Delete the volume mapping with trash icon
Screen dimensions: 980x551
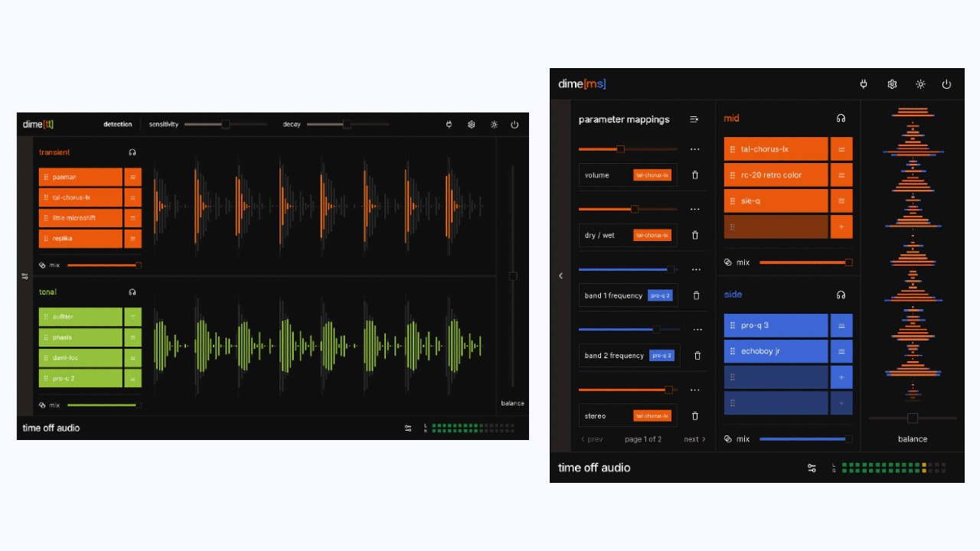tap(695, 175)
